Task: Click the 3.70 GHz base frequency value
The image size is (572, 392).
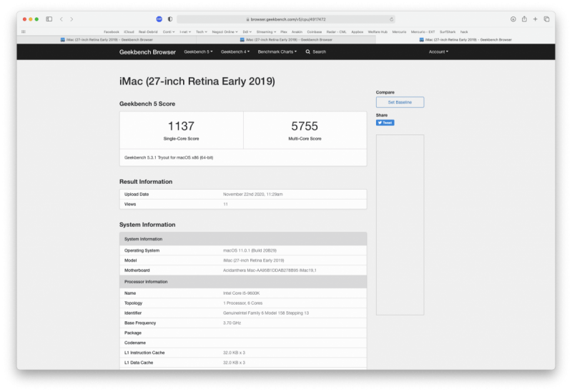Action: click(x=232, y=323)
